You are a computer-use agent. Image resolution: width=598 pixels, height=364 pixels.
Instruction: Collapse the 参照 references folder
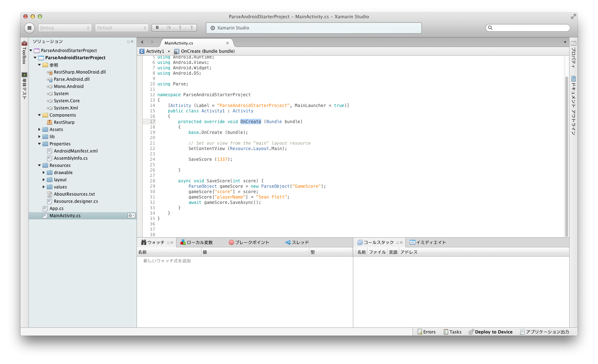[40, 65]
